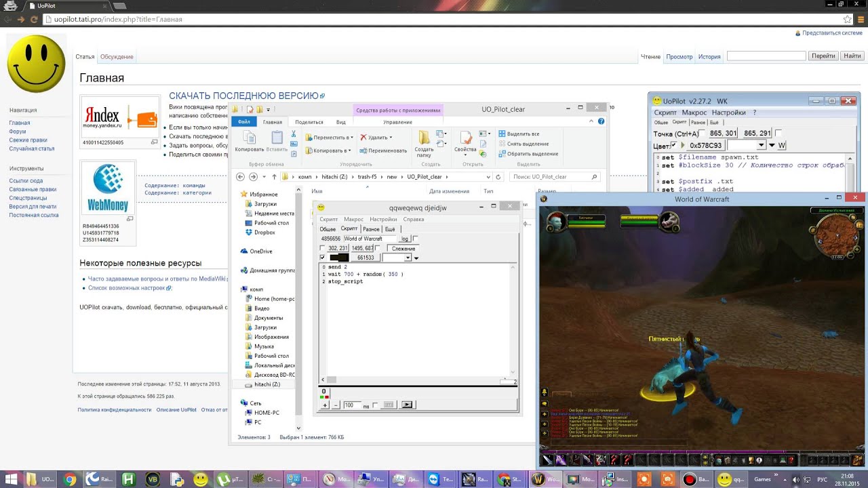Viewport: 868px width, 488px height.
Task: Click Explorer back navigation arrow
Action: (x=240, y=177)
